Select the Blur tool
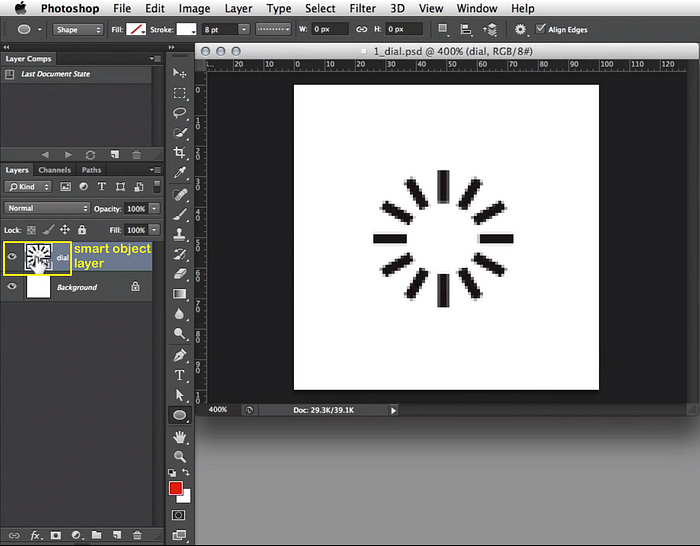The height and width of the screenshot is (546, 700). point(179,314)
